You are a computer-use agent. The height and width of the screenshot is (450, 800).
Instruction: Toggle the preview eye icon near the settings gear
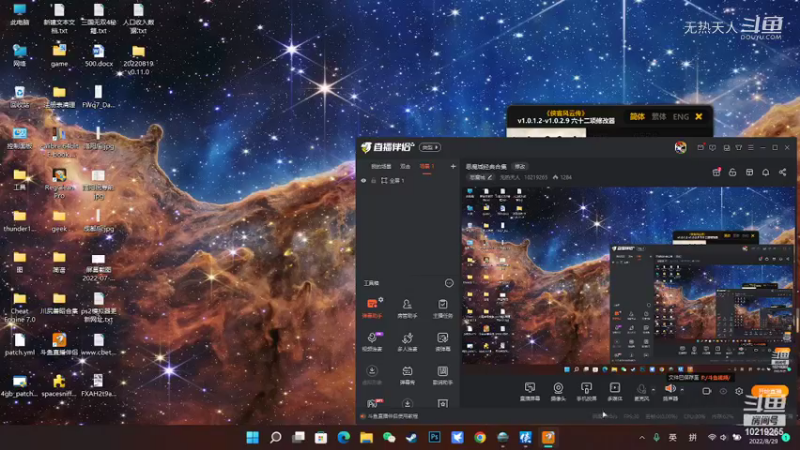coord(723,391)
